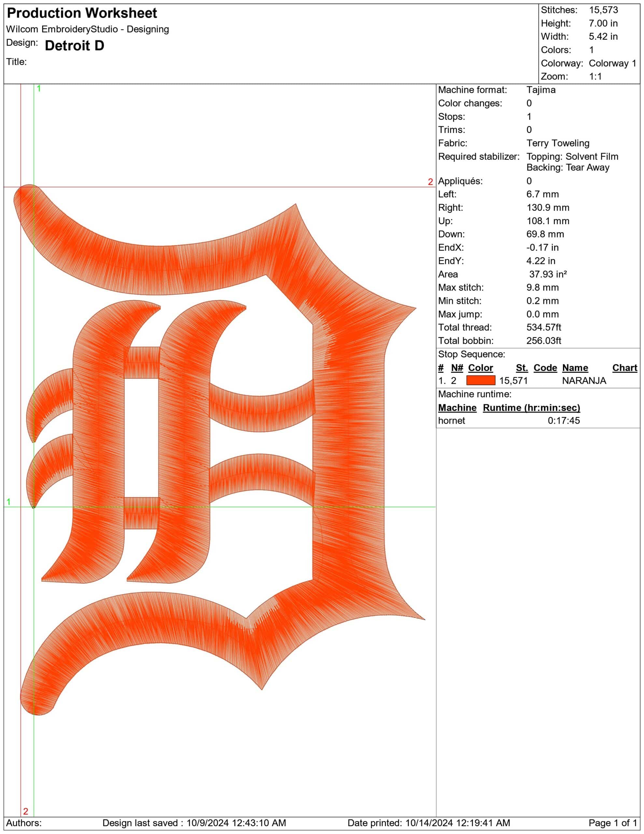The image size is (644, 834).
Task: Select the EndX value '-0.17 in'
Action: tap(542, 248)
